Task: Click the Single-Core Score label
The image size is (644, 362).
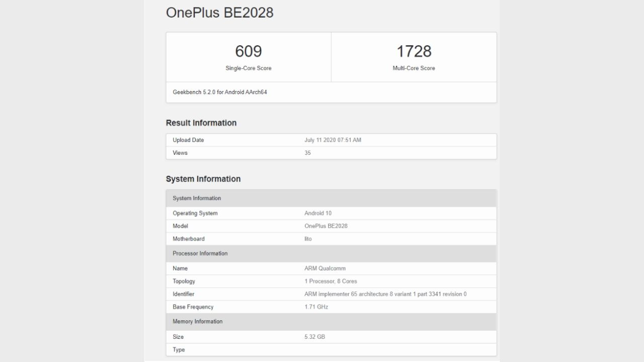Action: [x=249, y=68]
